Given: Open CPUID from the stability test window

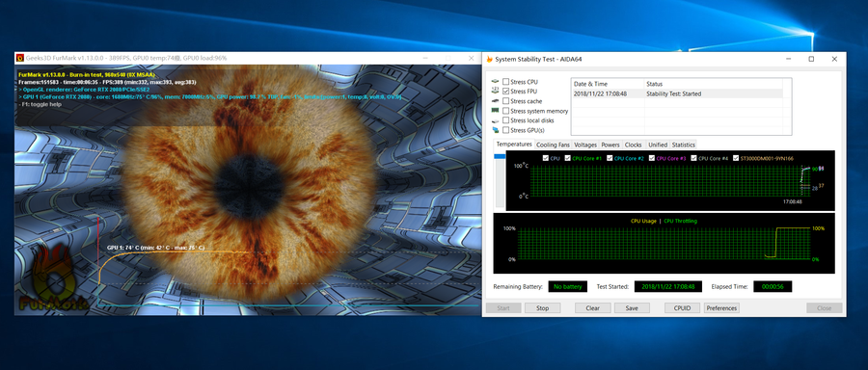Looking at the screenshot, I should 683,308.
